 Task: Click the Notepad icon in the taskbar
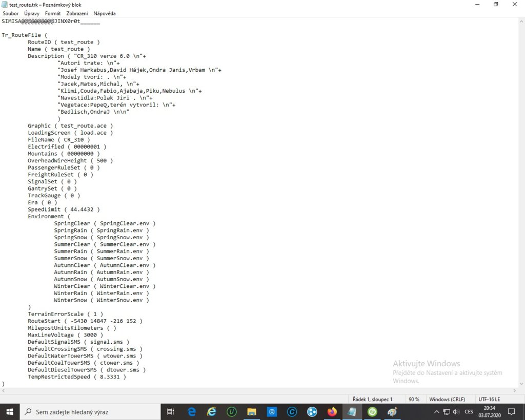pos(352,412)
